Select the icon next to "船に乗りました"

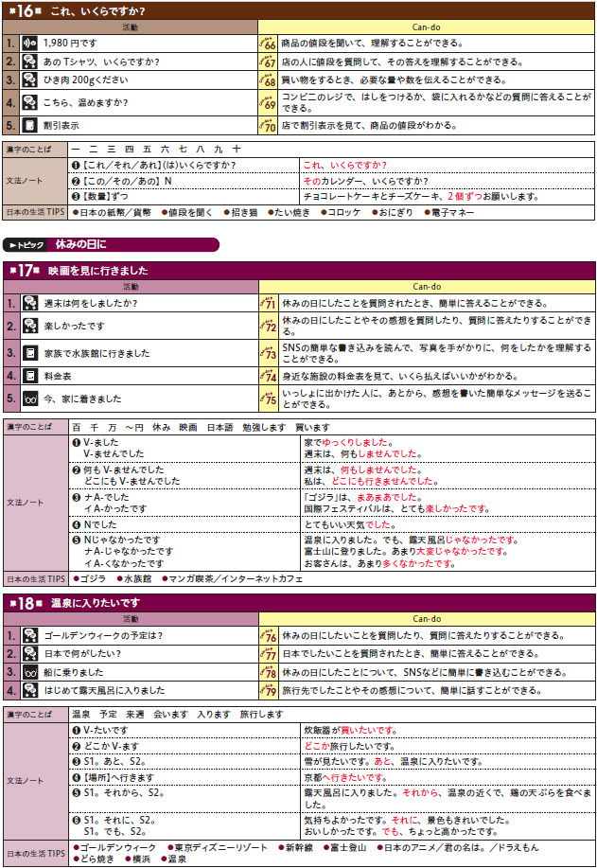29,671
